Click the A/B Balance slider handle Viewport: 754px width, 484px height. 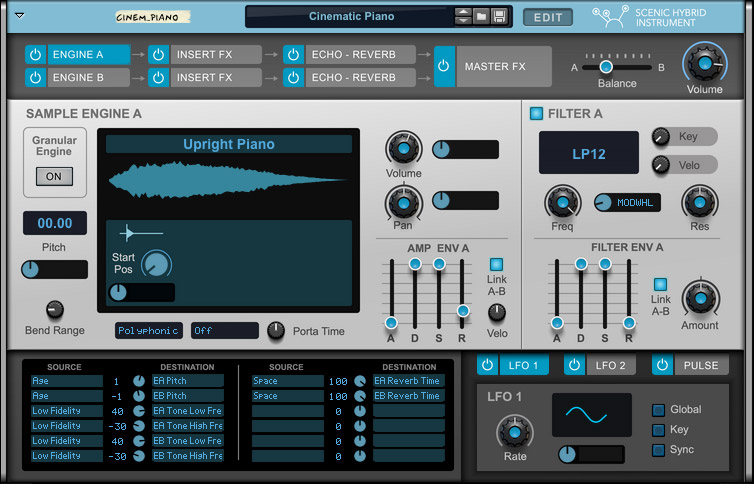tap(606, 67)
